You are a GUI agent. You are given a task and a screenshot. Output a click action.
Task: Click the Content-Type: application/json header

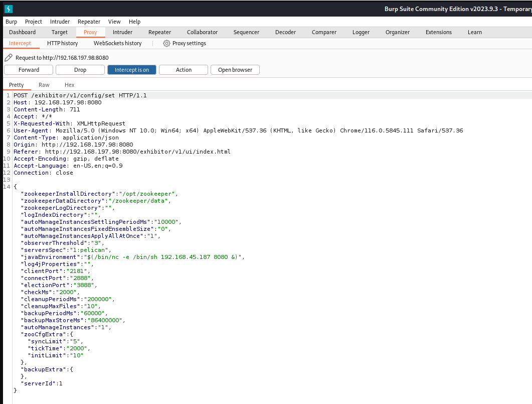(66, 138)
